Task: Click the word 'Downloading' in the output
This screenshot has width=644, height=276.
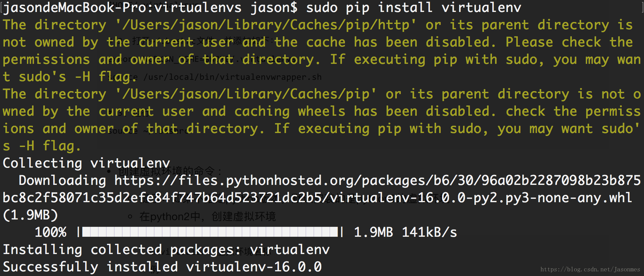Action: (x=63, y=181)
